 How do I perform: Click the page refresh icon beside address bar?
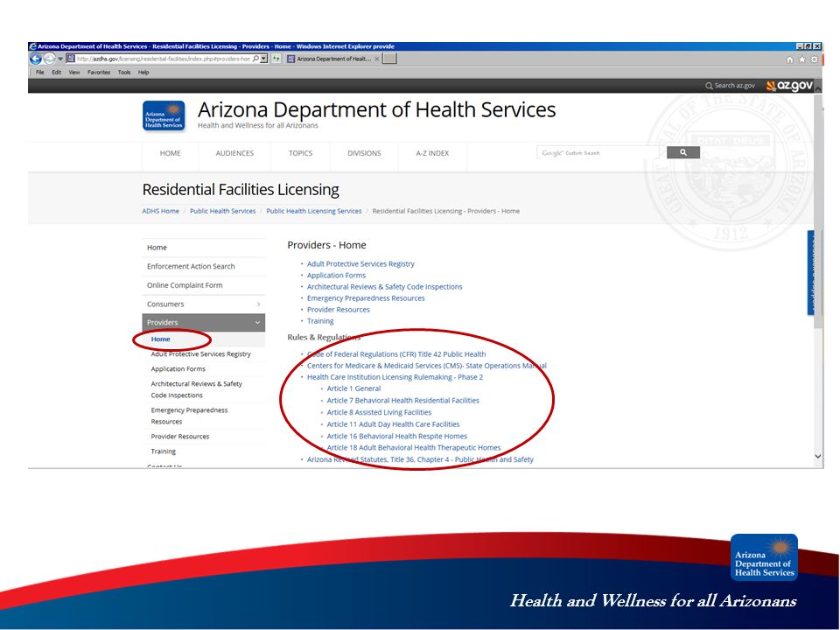[x=276, y=59]
